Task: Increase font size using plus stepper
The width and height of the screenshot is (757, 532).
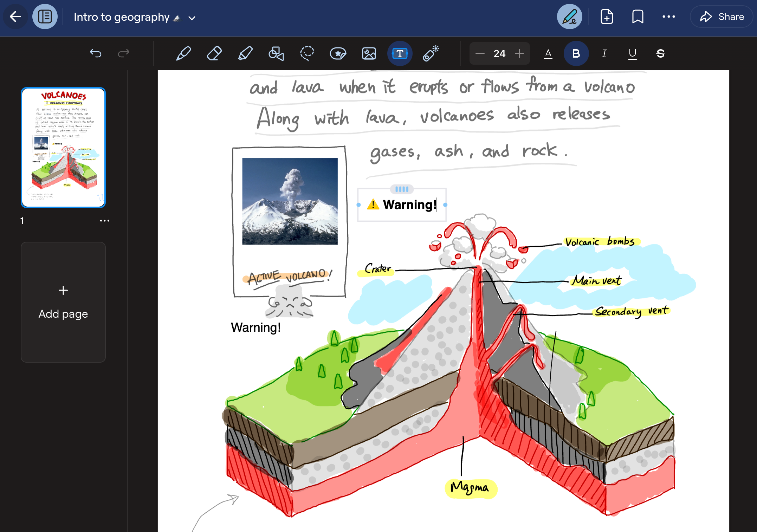Action: [520, 53]
